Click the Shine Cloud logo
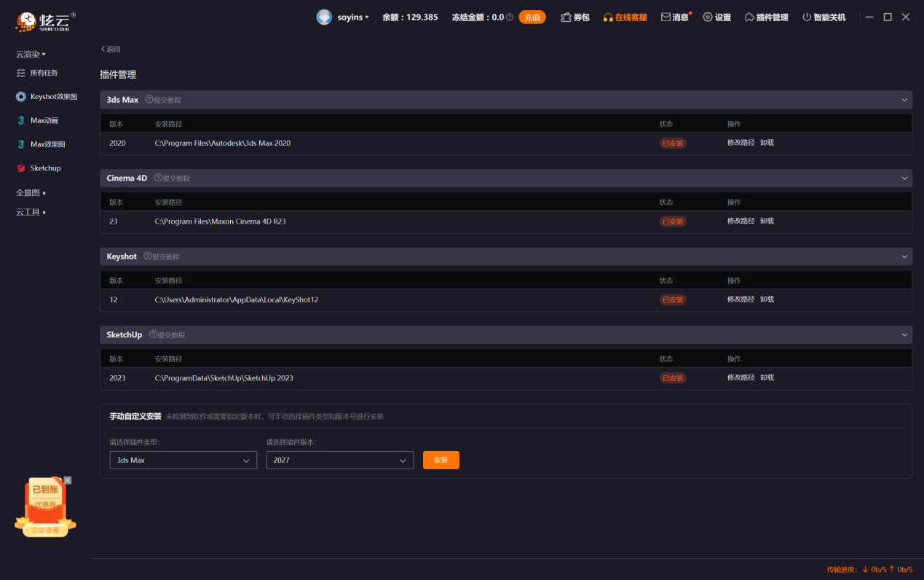Image resolution: width=924 pixels, height=580 pixels. click(45, 22)
